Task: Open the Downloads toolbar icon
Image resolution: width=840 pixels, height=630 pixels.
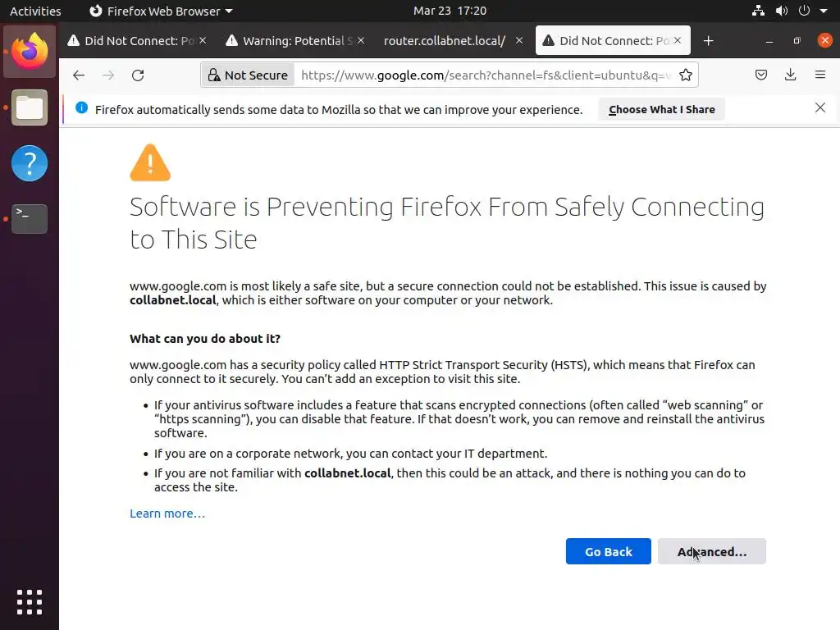Action: (x=790, y=75)
